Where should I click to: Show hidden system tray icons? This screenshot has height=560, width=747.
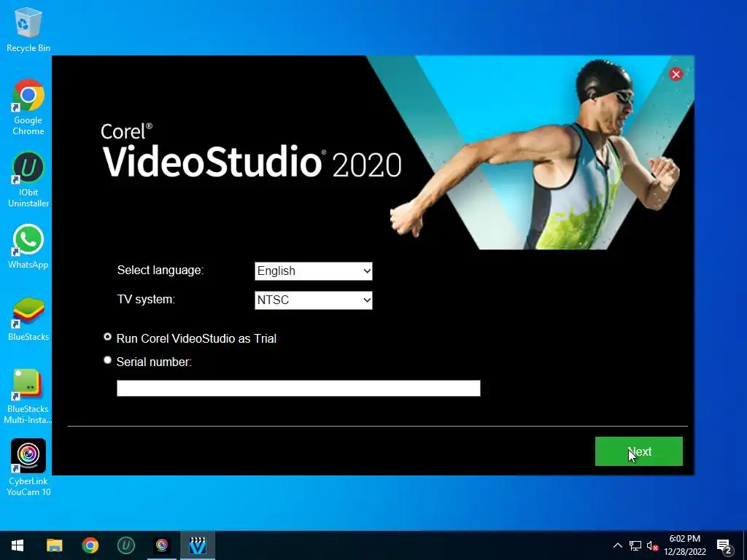617,545
